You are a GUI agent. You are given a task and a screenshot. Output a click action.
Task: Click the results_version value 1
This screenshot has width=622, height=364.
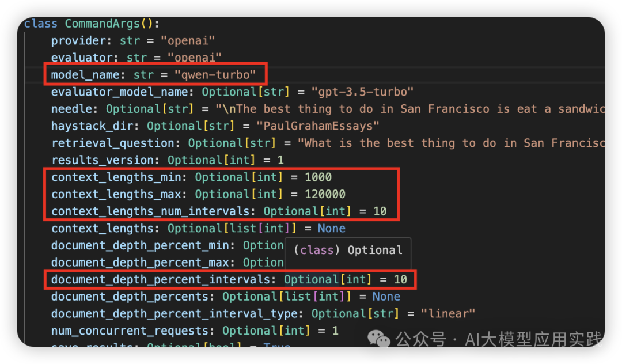(x=280, y=160)
